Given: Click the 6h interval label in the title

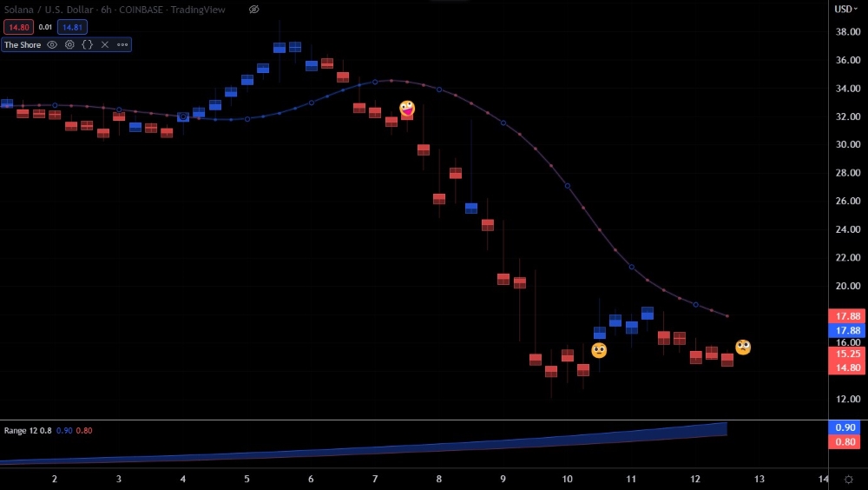Looking at the screenshot, I should coord(106,10).
